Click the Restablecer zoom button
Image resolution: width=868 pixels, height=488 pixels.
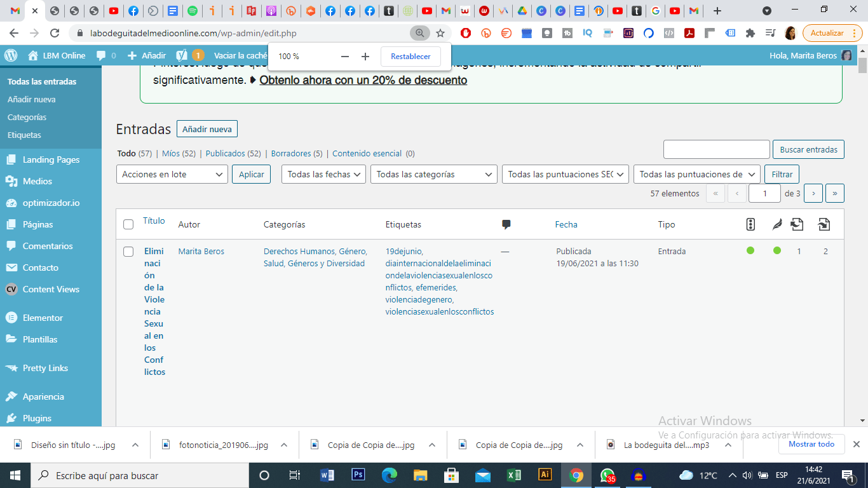tap(410, 57)
